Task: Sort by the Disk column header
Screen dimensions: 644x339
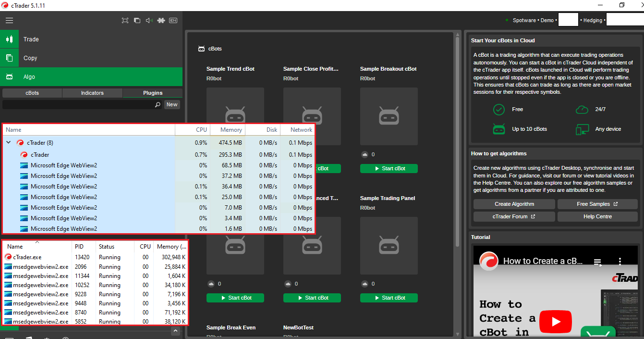Action: (x=263, y=130)
